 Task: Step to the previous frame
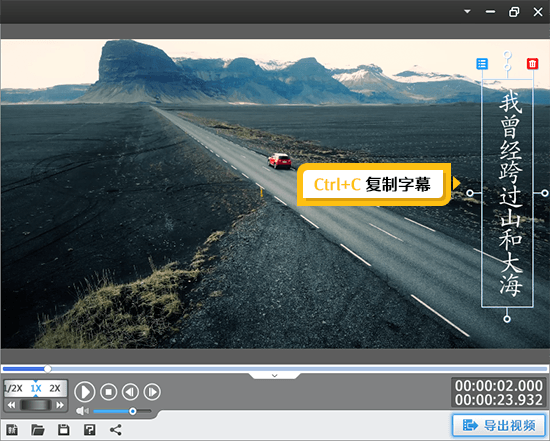pyautogui.click(x=130, y=392)
